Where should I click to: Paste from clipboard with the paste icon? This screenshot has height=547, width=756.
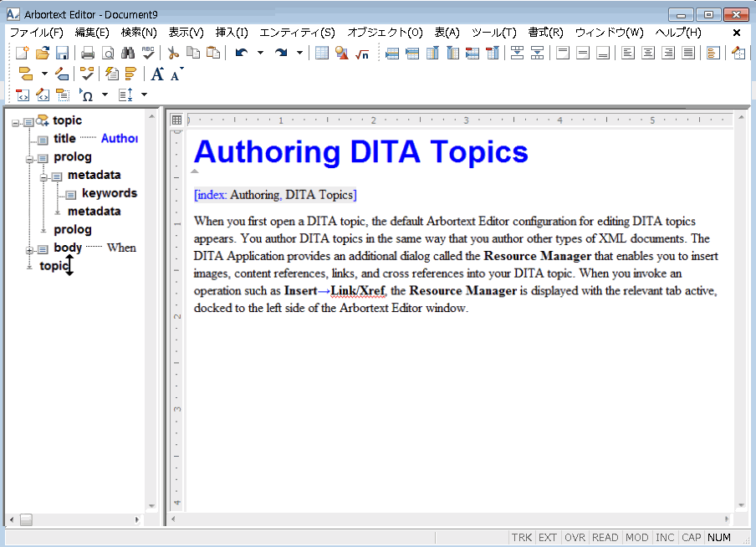coord(213,53)
